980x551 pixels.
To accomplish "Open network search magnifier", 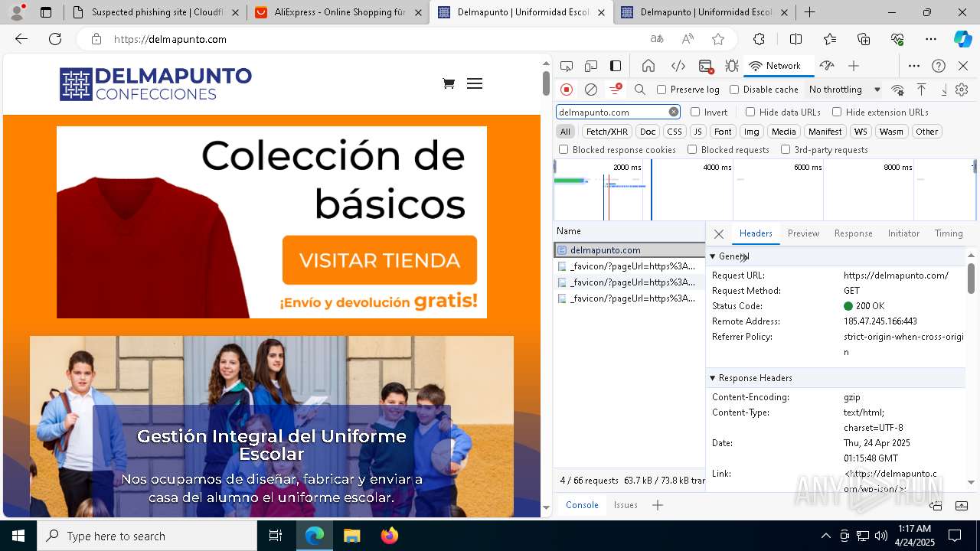I will [640, 90].
